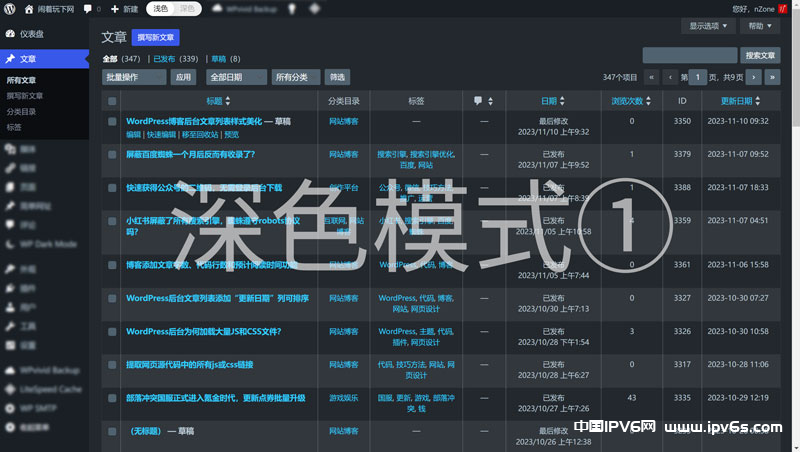Screen dimensions: 800x452
Task: Open the links chain icon in sidebar
Action: (10, 168)
